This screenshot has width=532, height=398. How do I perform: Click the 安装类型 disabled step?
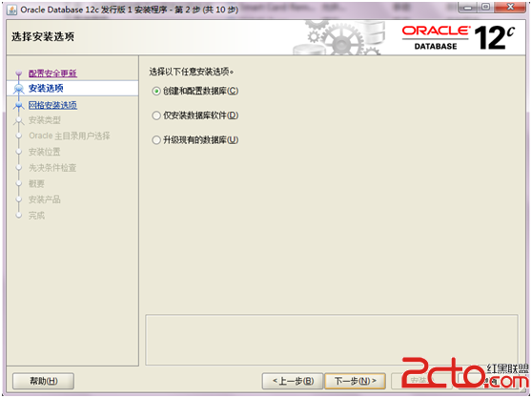[45, 120]
